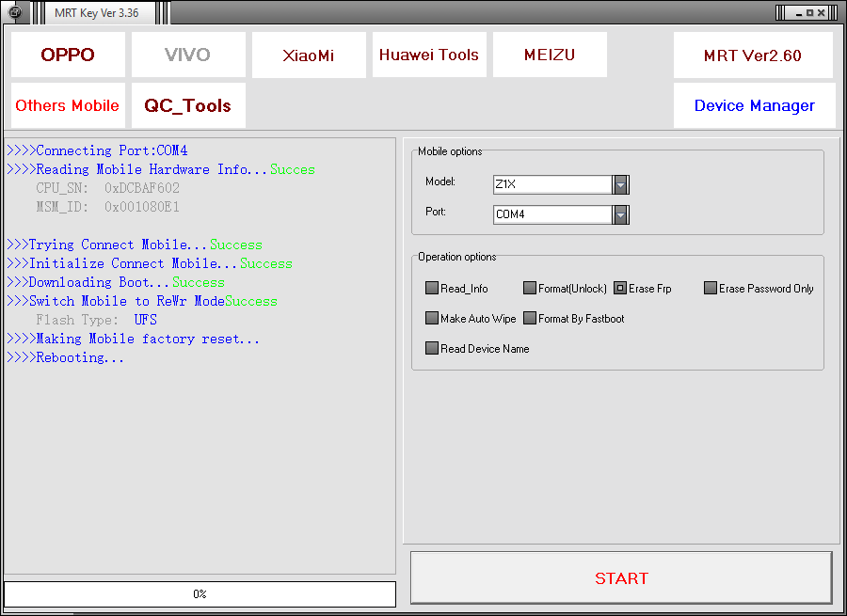Viewport: 847px width, 616px height.
Task: Check the Read Device Name option
Action: (432, 349)
